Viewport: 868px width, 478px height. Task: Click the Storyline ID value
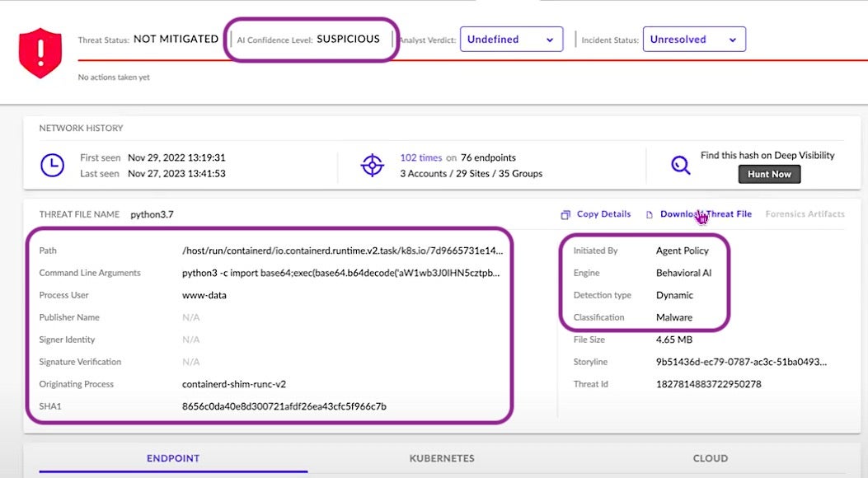[740, 362]
